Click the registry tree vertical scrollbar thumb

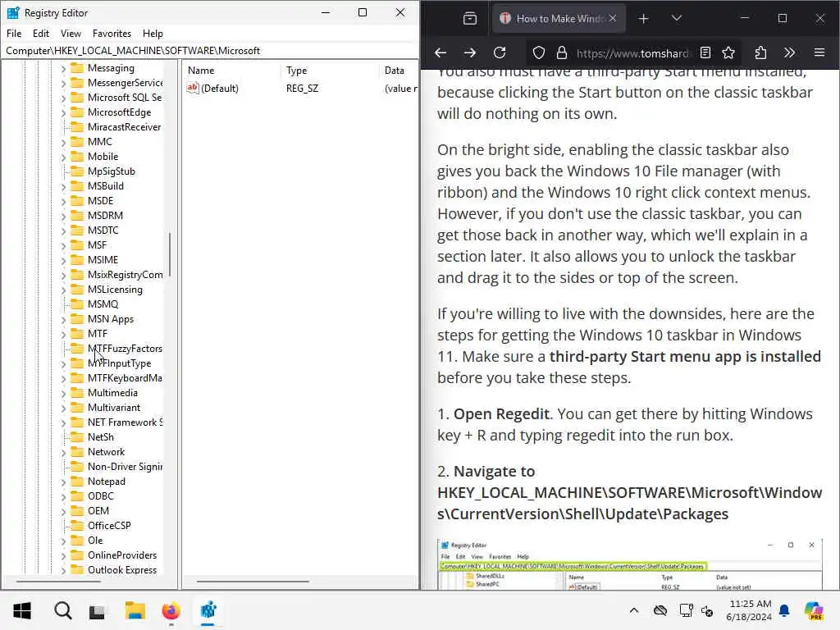tap(169, 254)
